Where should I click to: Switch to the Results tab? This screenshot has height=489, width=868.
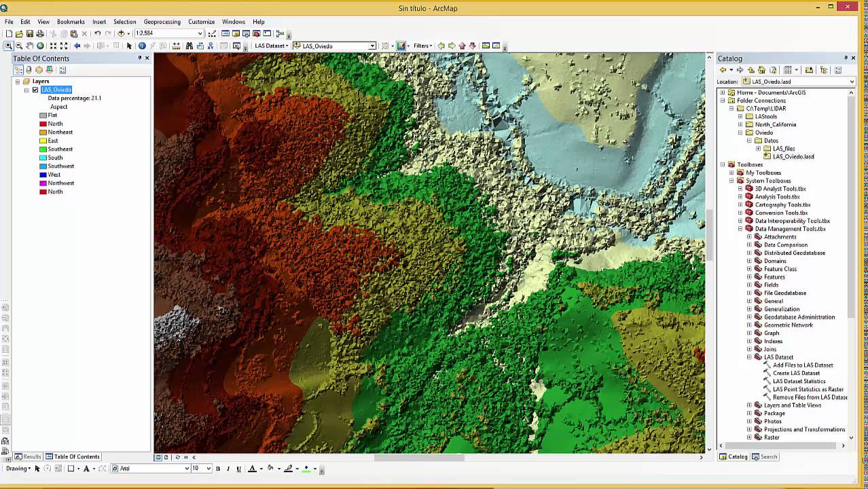coord(28,456)
